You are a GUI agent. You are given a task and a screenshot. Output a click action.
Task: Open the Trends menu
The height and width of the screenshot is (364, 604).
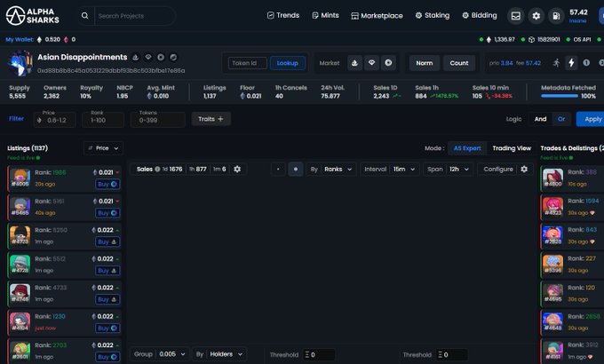tap(283, 15)
